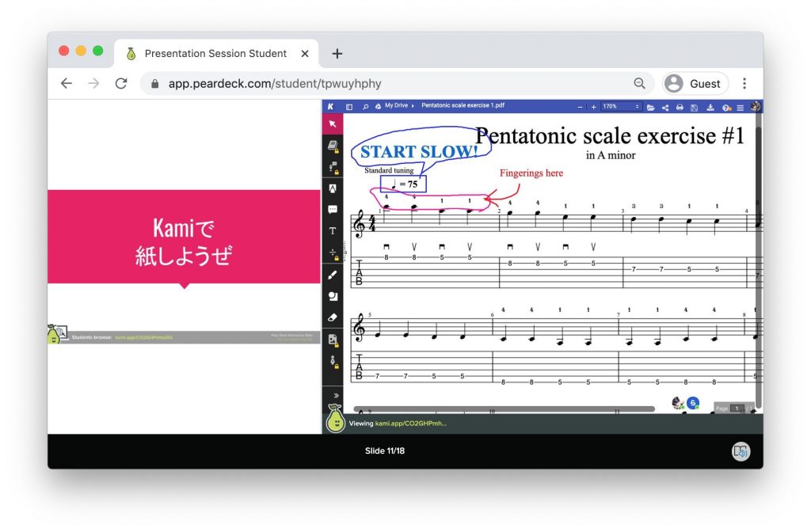
Task: Share the document with share icon
Action: [x=664, y=107]
